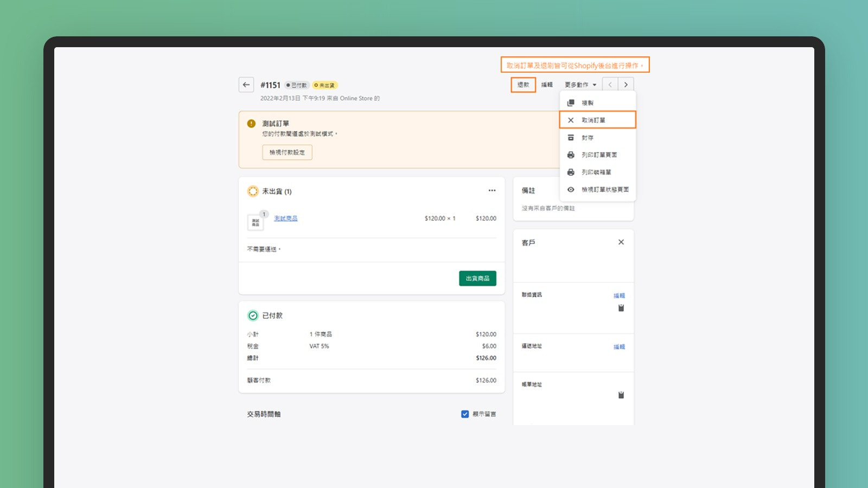Click the product thumbnail in 未出貨 card
The width and height of the screenshot is (868, 488).
255,222
